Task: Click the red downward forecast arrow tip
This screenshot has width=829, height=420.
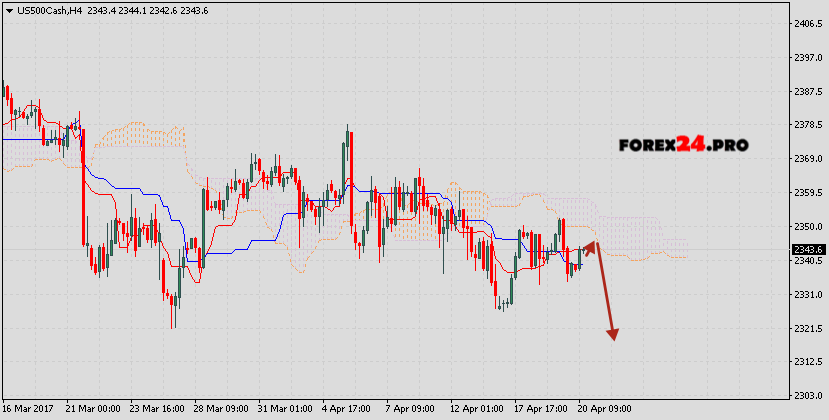Action: (613, 338)
